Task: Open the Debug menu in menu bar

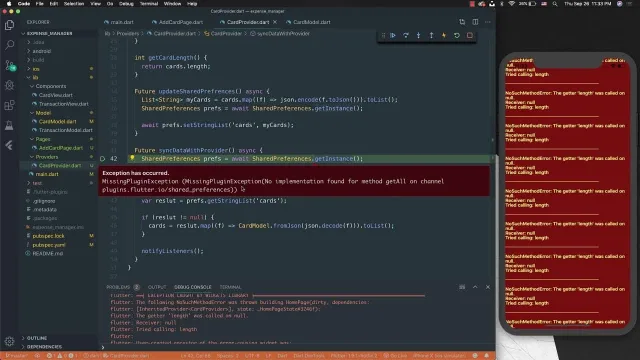Action: [126, 4]
